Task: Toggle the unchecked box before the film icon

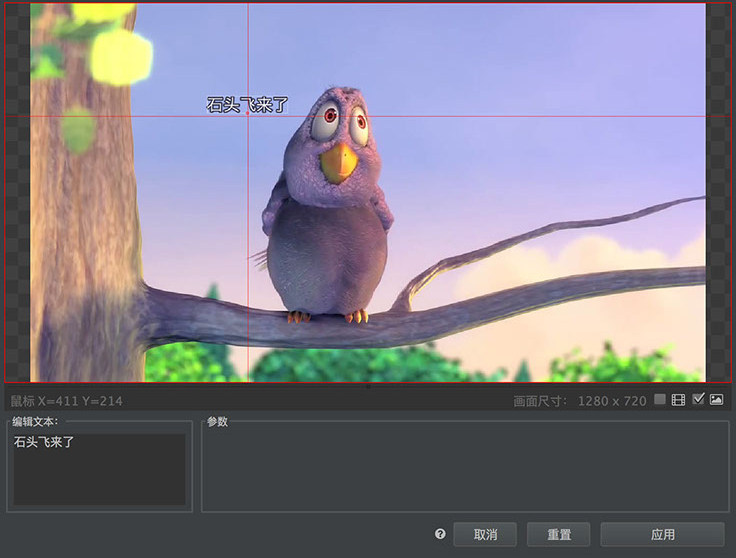Action: click(x=660, y=399)
